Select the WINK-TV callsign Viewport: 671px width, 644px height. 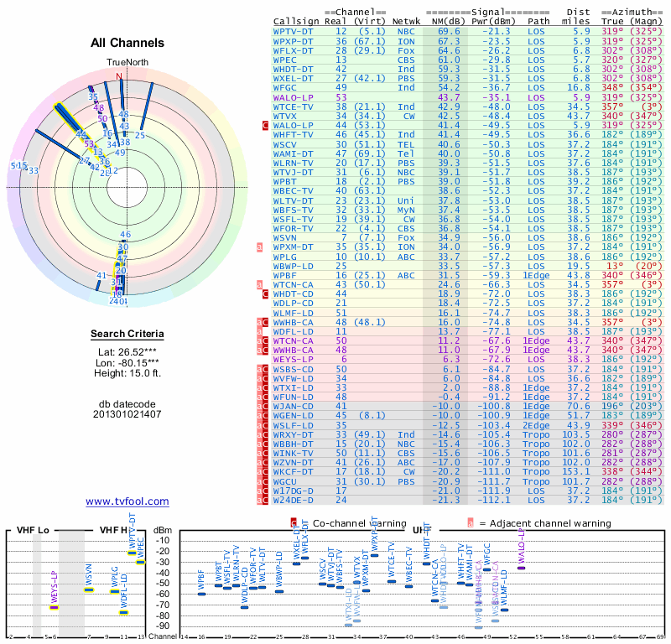(293, 453)
